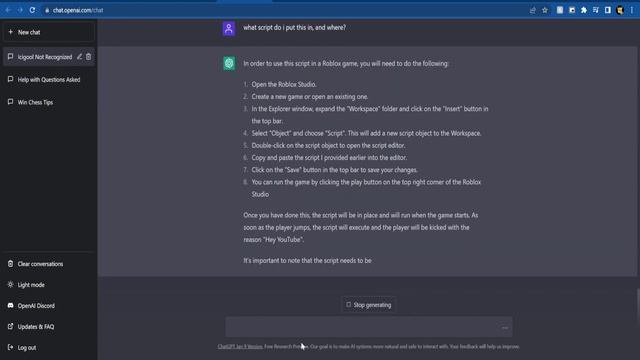This screenshot has width=640, height=360.
Task: Click text 'what script do i put this in, and where?'
Action: 294,27
